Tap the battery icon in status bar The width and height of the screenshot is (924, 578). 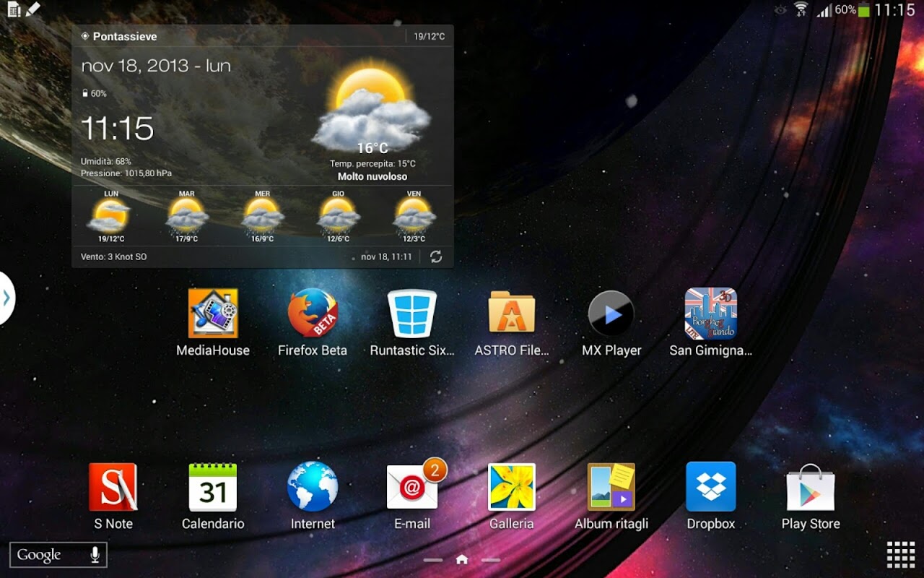pyautogui.click(x=864, y=10)
